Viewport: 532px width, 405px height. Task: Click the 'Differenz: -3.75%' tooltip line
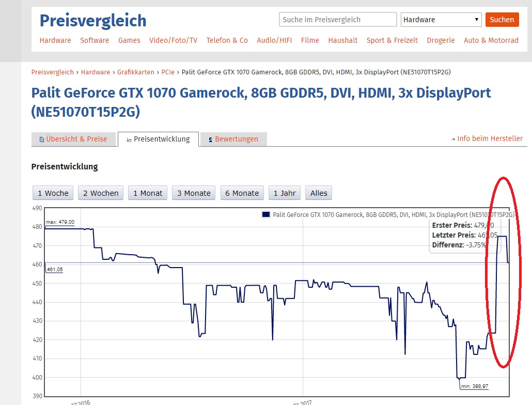(459, 245)
